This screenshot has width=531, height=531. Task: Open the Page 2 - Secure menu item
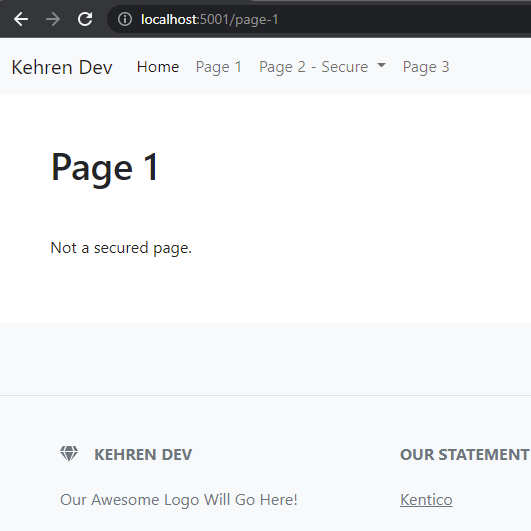(322, 67)
